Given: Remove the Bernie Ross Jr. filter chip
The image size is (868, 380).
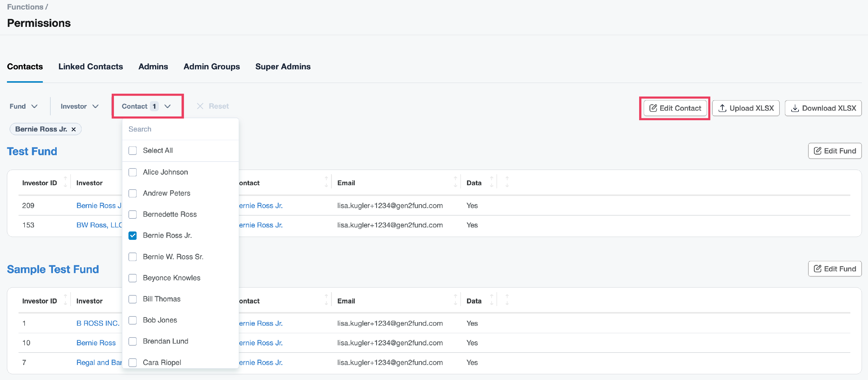Looking at the screenshot, I should pyautogui.click(x=73, y=129).
